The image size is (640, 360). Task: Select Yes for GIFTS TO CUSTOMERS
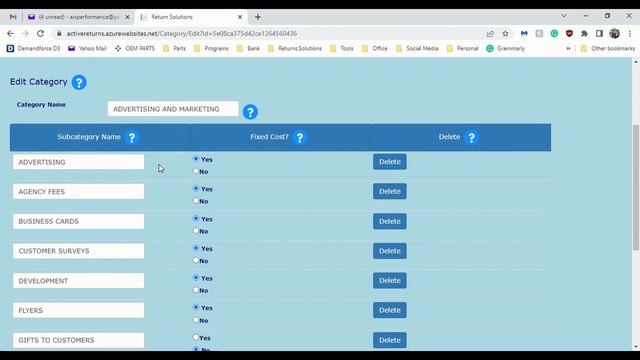click(196, 337)
